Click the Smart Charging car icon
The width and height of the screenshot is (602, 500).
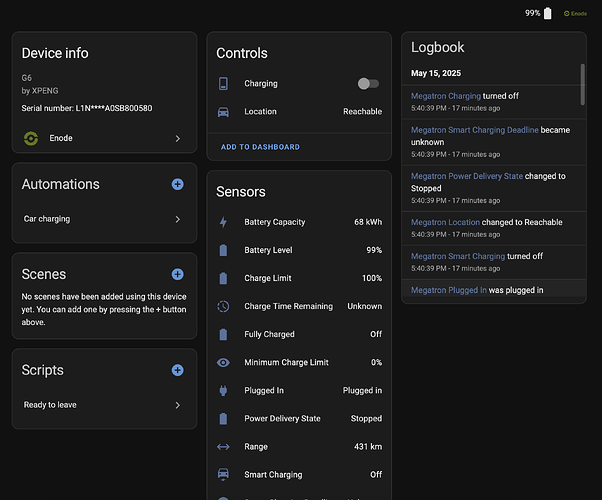223,474
